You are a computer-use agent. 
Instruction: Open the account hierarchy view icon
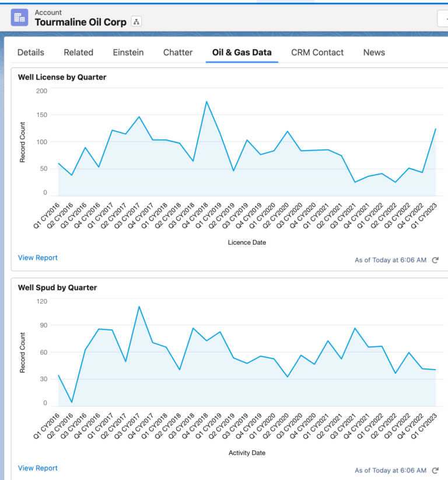pyautogui.click(x=136, y=22)
